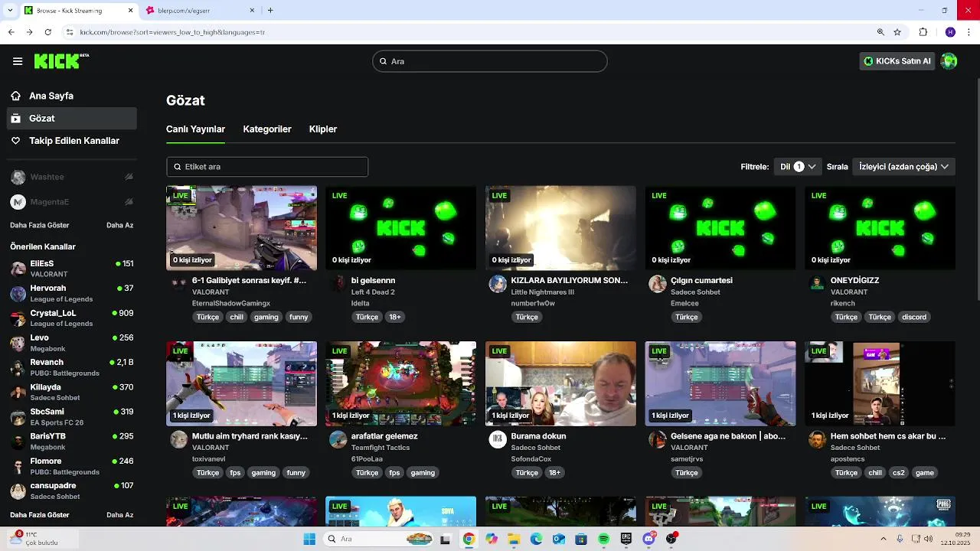Open Chrome three-dot menu

coord(967,32)
